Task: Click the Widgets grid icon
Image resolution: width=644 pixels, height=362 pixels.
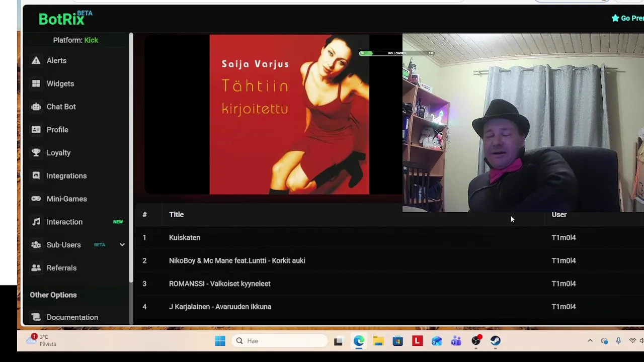Action: click(36, 83)
